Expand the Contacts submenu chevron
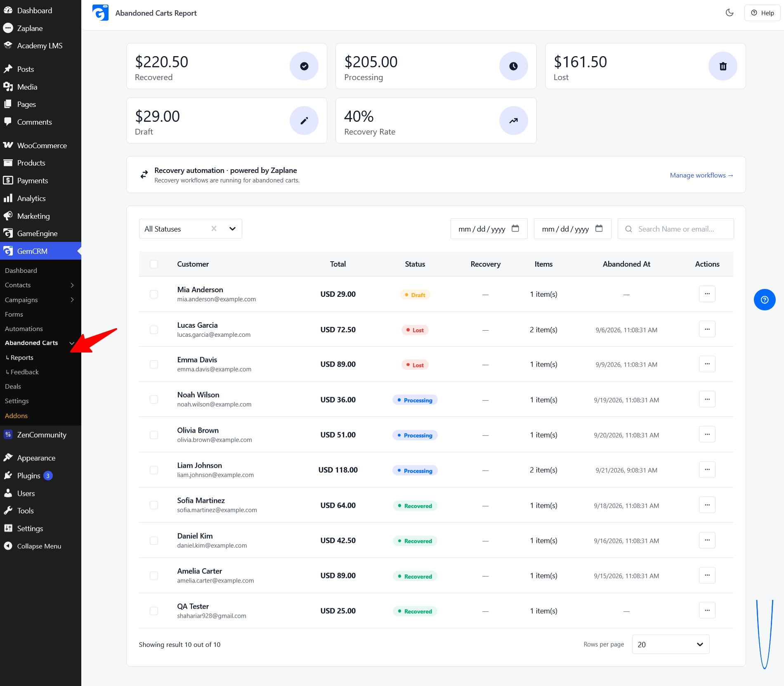 pos(72,285)
